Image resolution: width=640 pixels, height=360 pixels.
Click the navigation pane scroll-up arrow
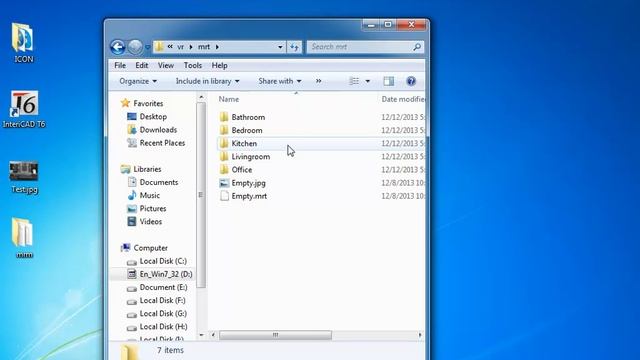[x=201, y=97]
